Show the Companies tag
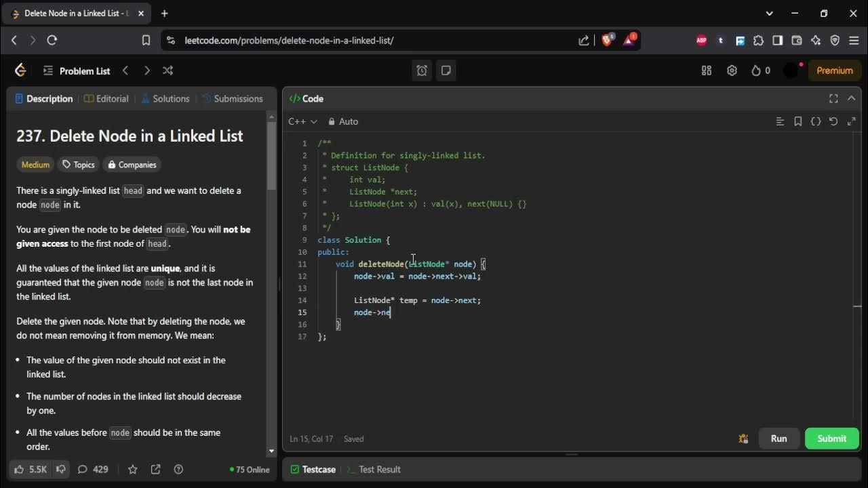This screenshot has height=488, width=868. coord(132,165)
